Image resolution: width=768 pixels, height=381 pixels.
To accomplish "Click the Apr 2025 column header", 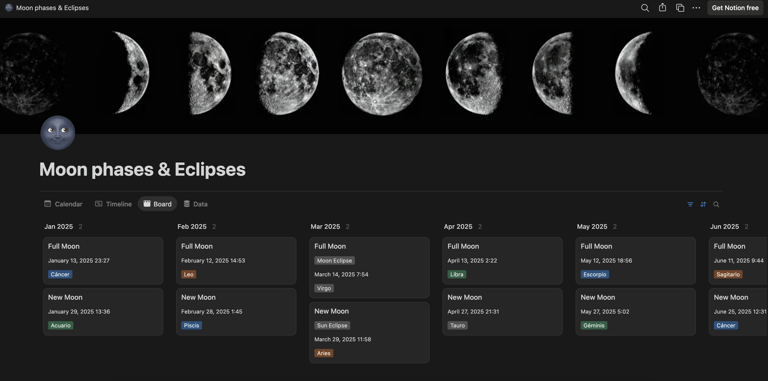I will tap(458, 227).
